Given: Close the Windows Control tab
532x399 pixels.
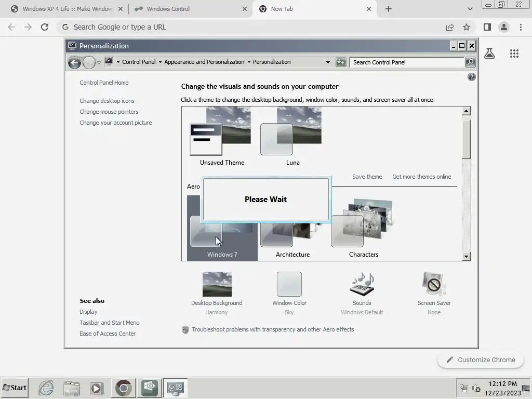Looking at the screenshot, I should 245,9.
